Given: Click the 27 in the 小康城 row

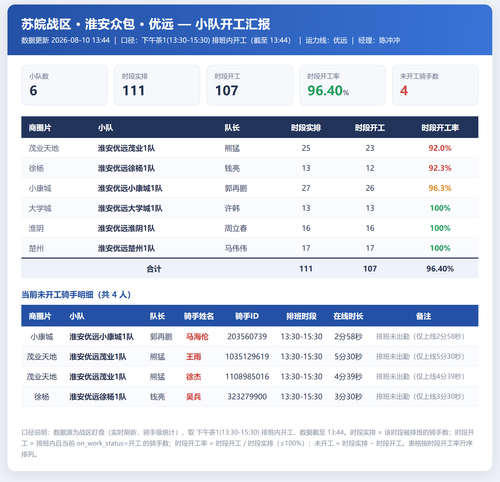Looking at the screenshot, I should [x=306, y=188].
